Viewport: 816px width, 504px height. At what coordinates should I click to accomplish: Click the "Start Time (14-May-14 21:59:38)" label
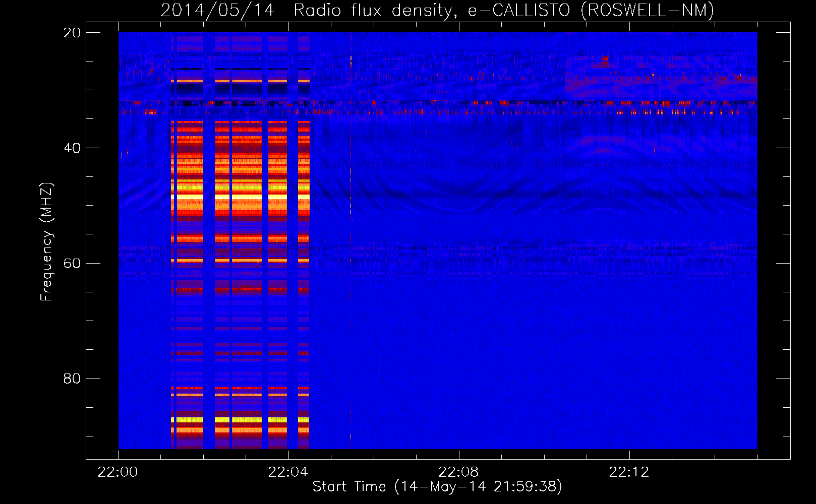[437, 487]
